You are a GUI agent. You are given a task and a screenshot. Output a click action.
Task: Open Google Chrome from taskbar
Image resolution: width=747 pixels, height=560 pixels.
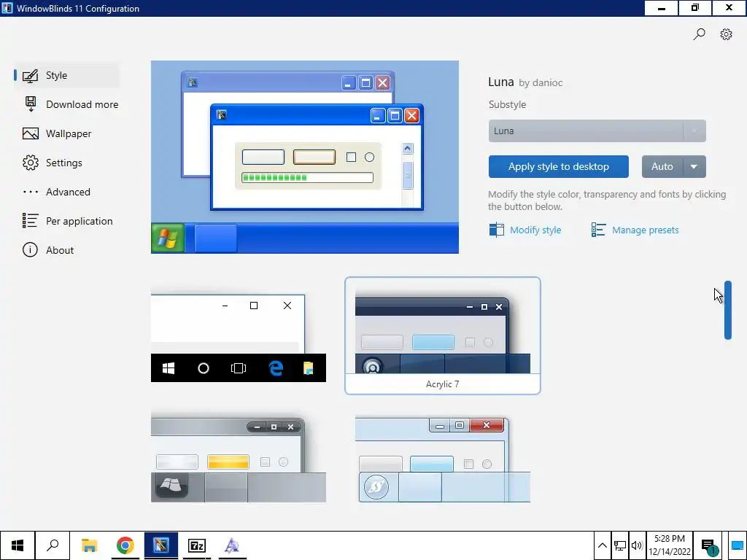click(x=125, y=545)
